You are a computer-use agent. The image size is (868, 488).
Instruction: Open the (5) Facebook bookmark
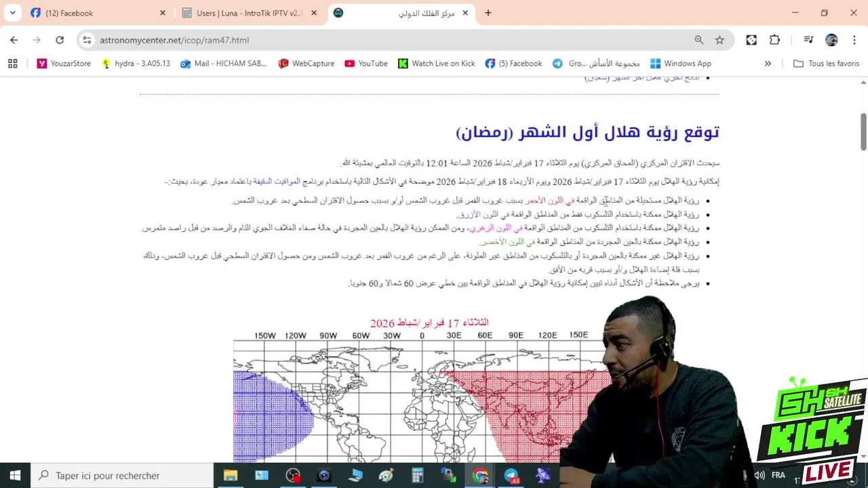[x=513, y=63]
